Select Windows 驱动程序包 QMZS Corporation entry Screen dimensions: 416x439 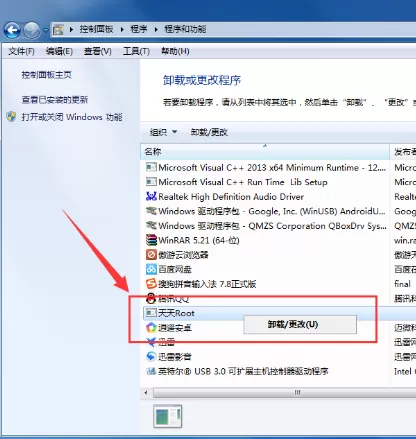(x=272, y=226)
